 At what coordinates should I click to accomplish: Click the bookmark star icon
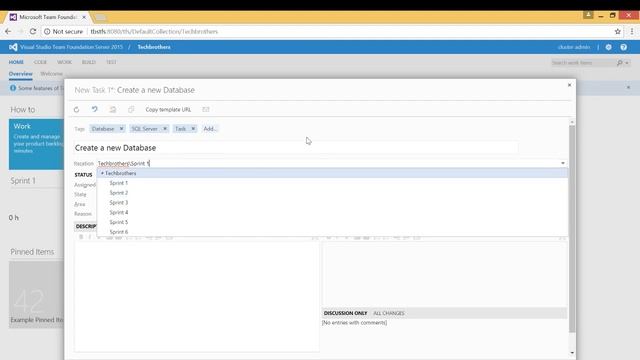click(618, 31)
